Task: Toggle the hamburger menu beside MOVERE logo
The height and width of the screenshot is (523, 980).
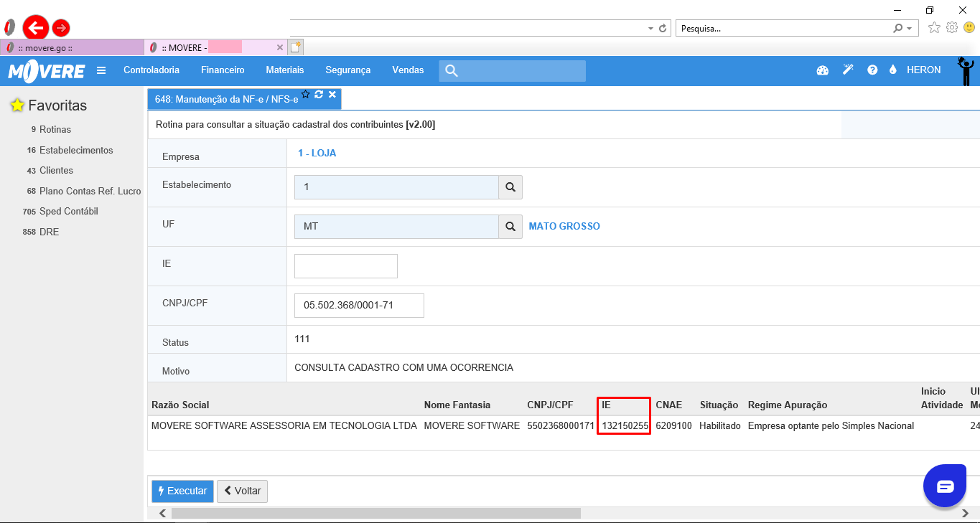Action: click(101, 70)
